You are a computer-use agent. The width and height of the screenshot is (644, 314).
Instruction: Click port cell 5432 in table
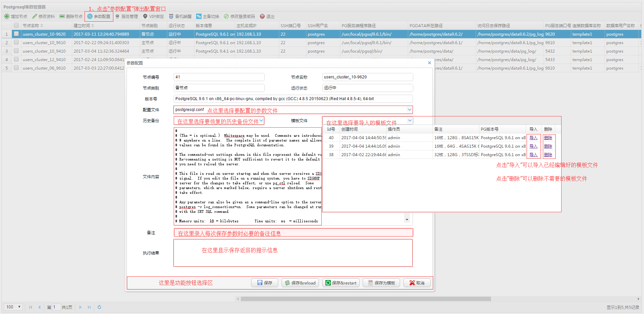pos(557,51)
